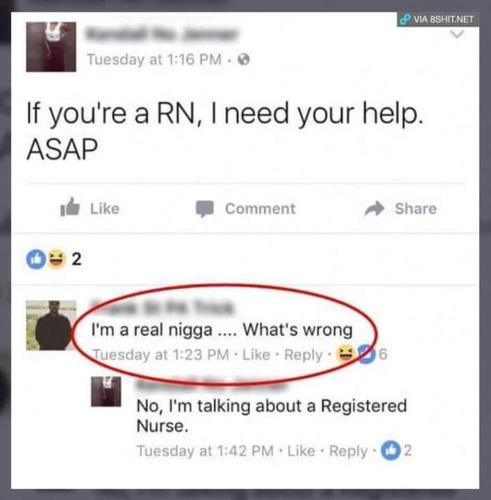Click the blue thumbs-up reaction on the 1:42 PM reply
491x500 pixels.
point(390,451)
